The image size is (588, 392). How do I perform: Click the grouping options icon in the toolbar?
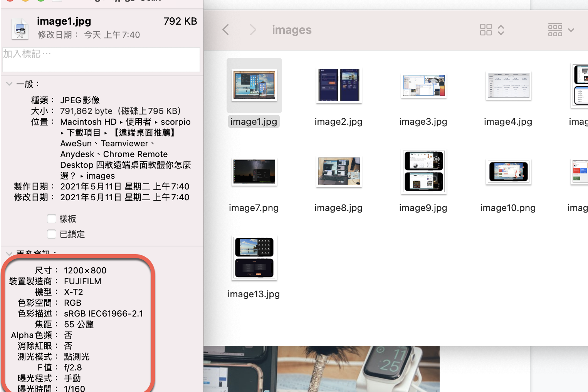pos(555,30)
